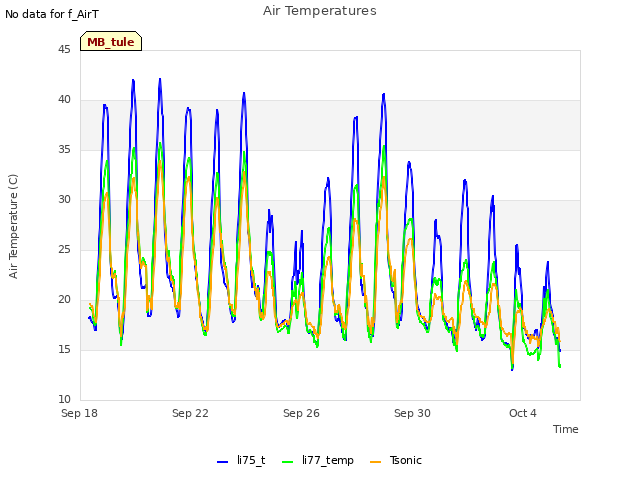Toggle the li77_temp legend entry
The width and height of the screenshot is (640, 480).
tap(318, 460)
